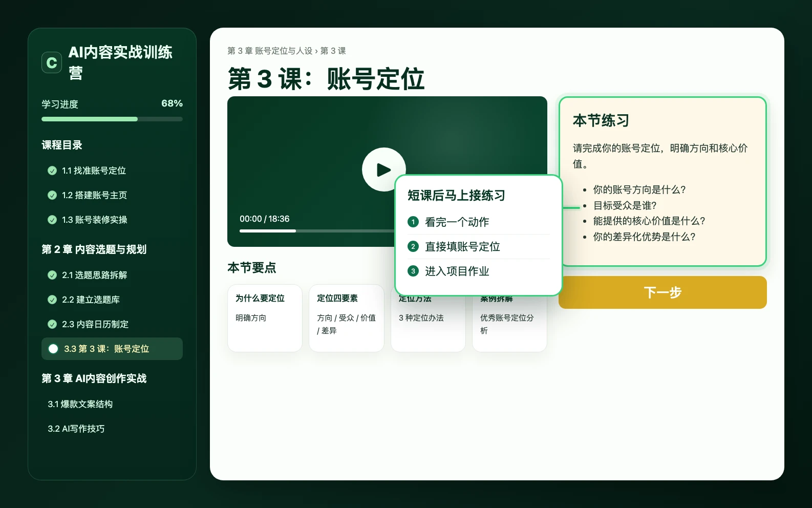This screenshot has height=508, width=812.
Task: Click the completed checkmark for 2.3 内容日历制定
Action: pyautogui.click(x=52, y=324)
